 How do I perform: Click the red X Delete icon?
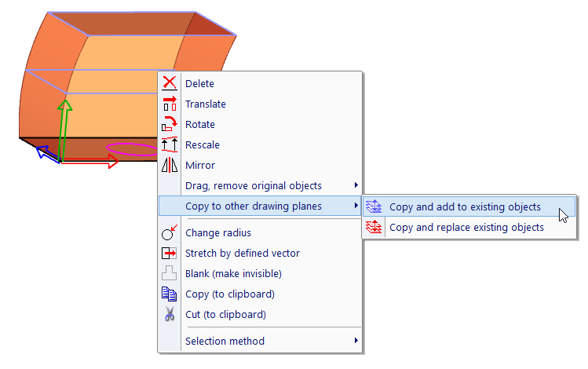170,84
